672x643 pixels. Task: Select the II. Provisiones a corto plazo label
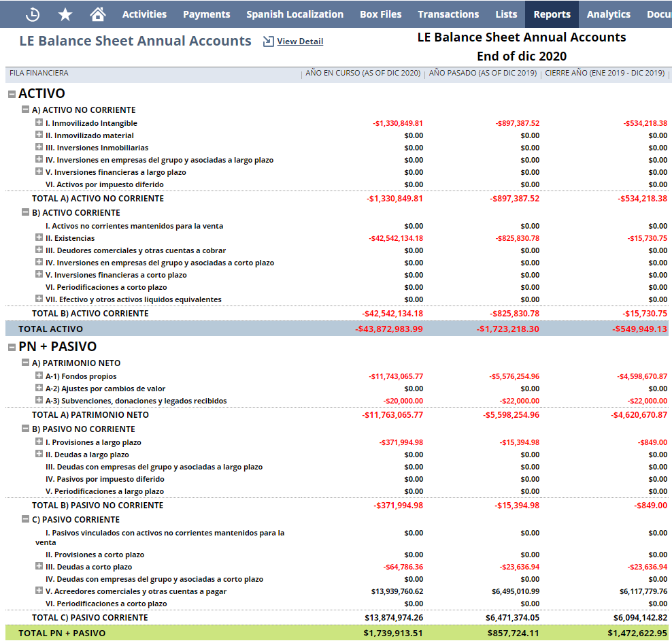click(x=95, y=555)
